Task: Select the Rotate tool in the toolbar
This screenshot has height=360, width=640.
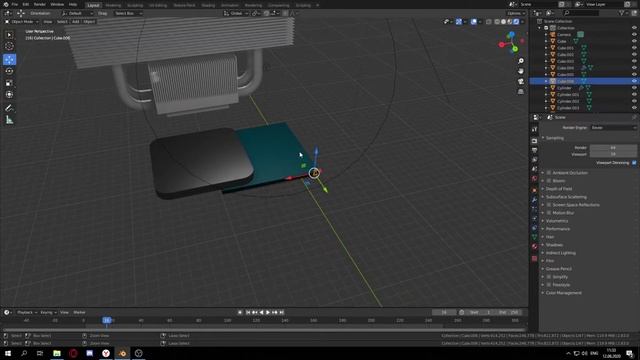Action: 9,71
